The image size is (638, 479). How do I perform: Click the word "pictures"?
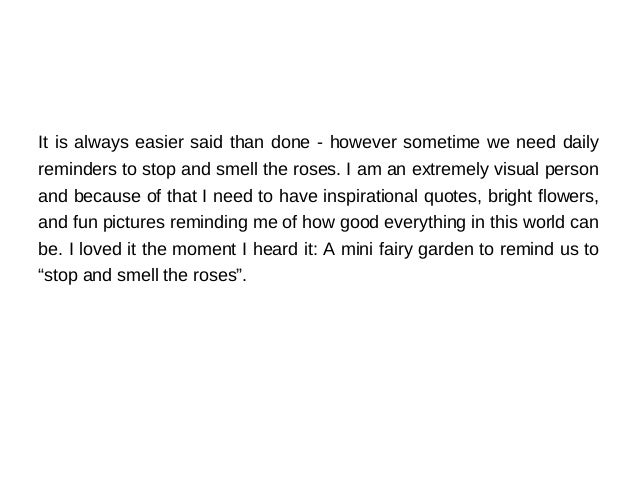point(134,223)
